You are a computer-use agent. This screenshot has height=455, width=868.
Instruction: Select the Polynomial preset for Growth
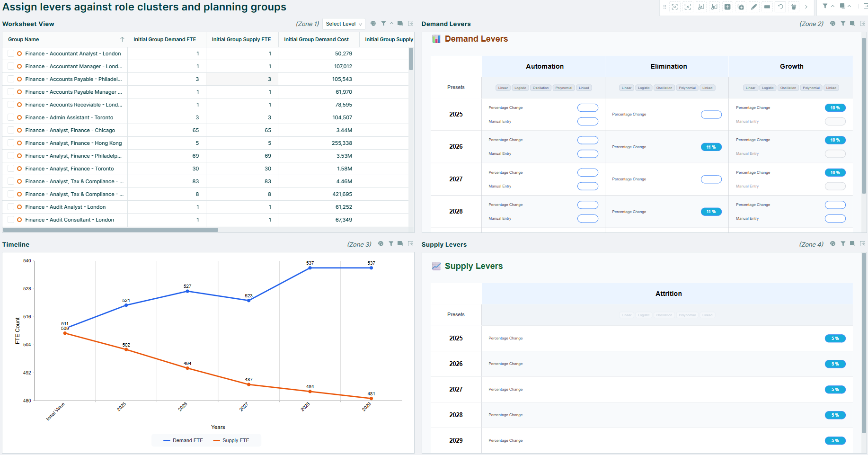point(811,88)
